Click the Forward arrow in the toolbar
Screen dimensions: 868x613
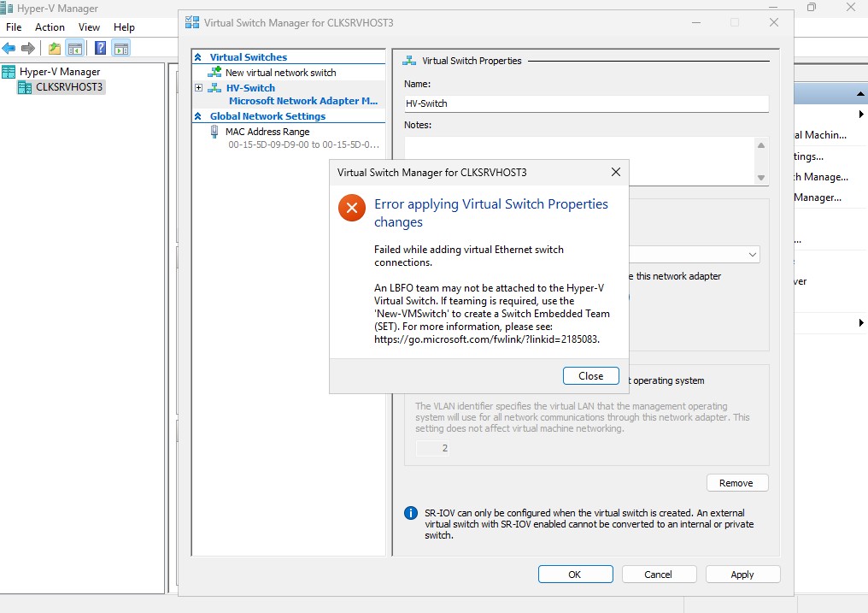(28, 48)
